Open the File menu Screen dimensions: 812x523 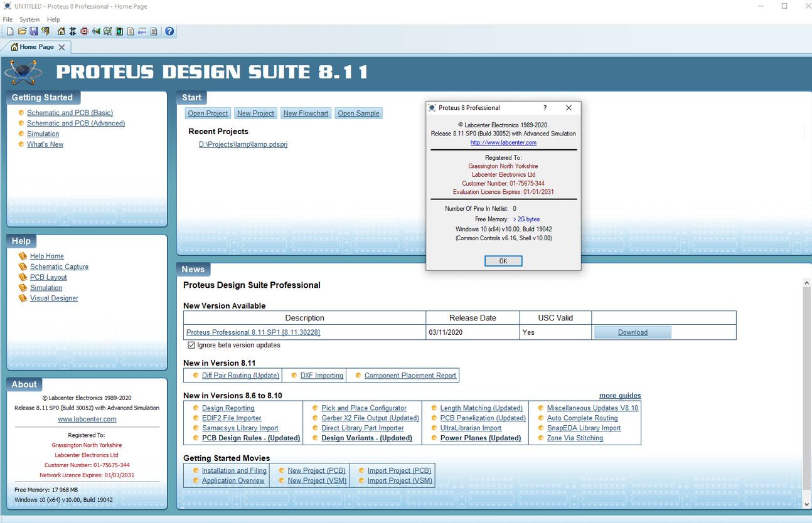pos(8,19)
